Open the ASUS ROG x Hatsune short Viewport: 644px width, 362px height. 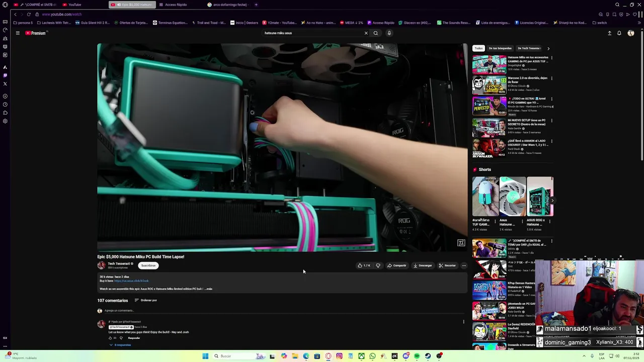pyautogui.click(x=540, y=197)
